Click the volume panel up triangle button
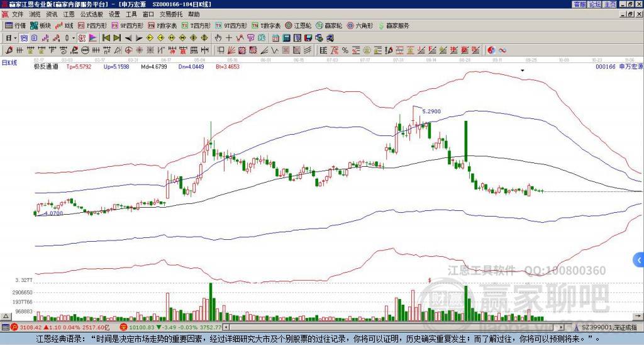Viewport: 644px width, 345px height. [x=6, y=317]
